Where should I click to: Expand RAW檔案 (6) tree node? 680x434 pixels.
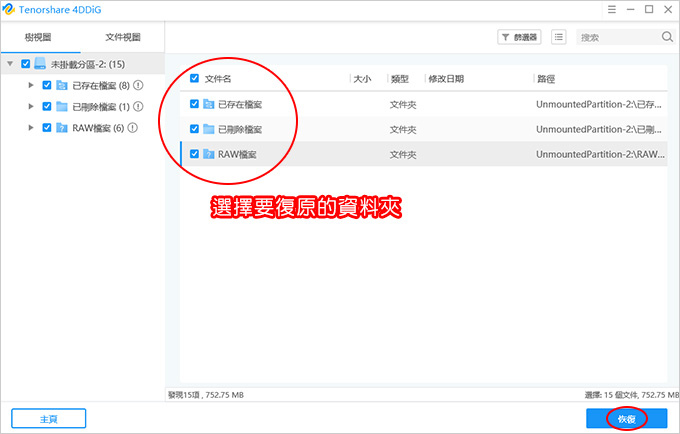point(31,127)
